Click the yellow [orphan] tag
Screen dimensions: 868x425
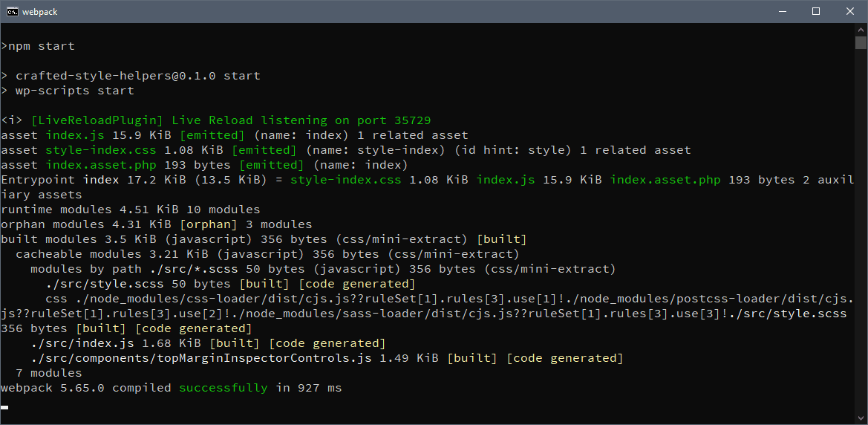point(208,224)
